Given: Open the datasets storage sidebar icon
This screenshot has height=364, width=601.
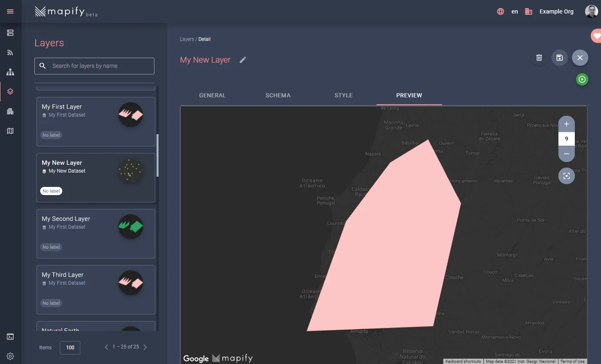Looking at the screenshot, I should click(x=10, y=33).
